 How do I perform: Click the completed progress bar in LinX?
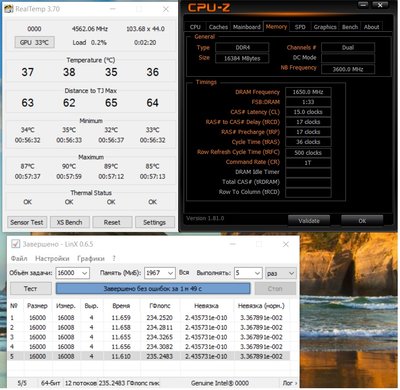[153, 289]
